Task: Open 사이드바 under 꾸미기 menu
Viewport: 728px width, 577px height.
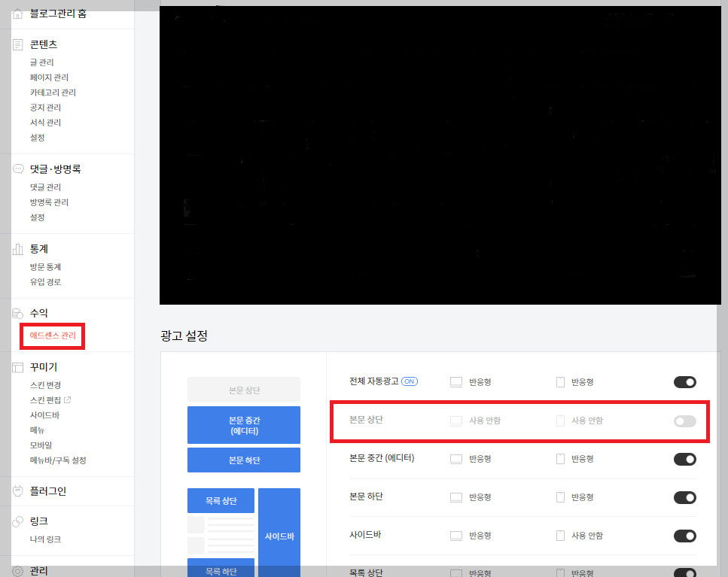Action: coord(44,415)
